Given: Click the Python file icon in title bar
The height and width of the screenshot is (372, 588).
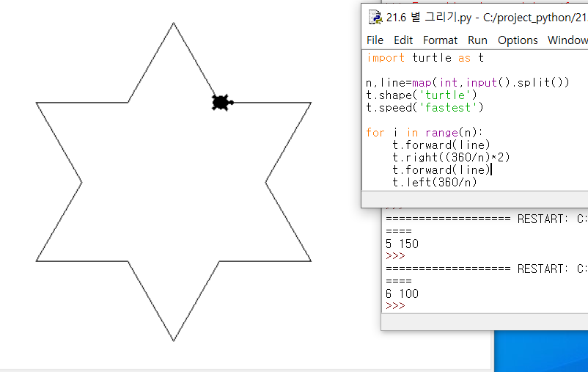Looking at the screenshot, I should [375, 18].
